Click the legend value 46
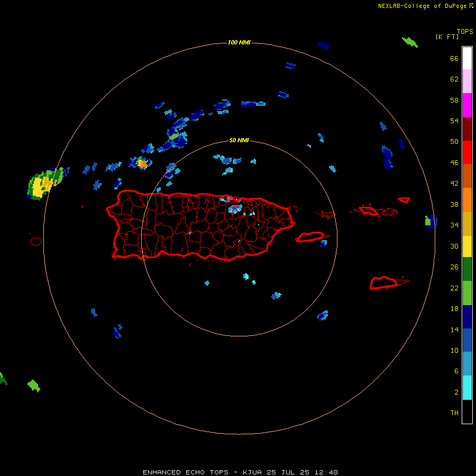Viewport: 476px width, 476px height. (454, 162)
